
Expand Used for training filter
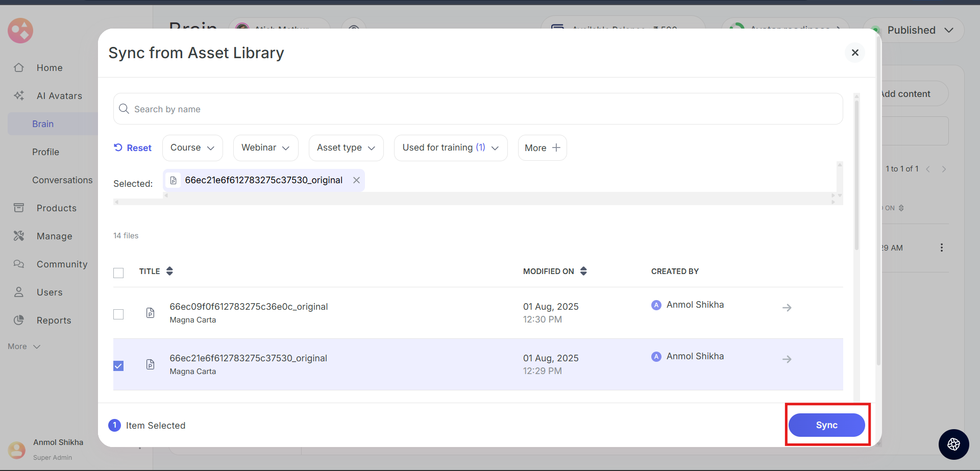coord(450,148)
